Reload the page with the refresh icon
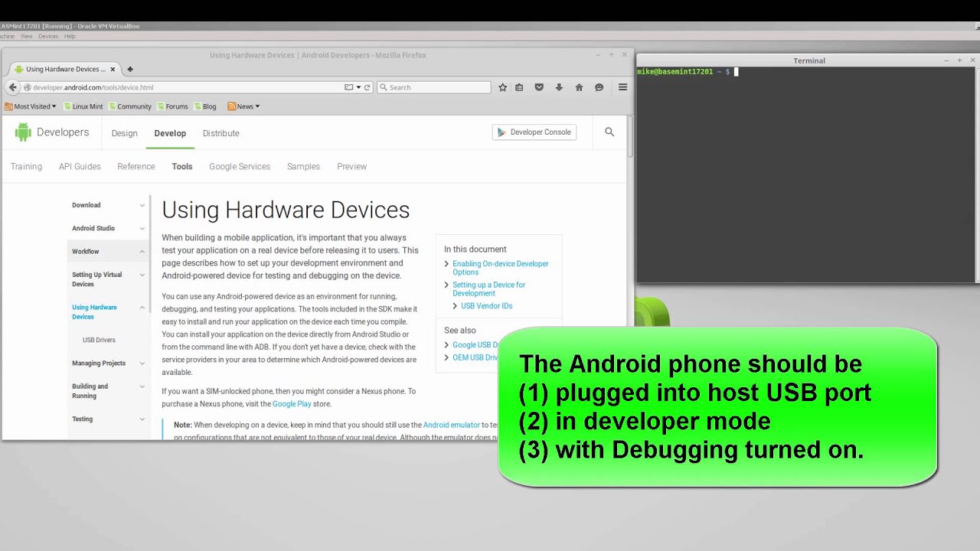Screen dimensions: 980x551 (367, 87)
